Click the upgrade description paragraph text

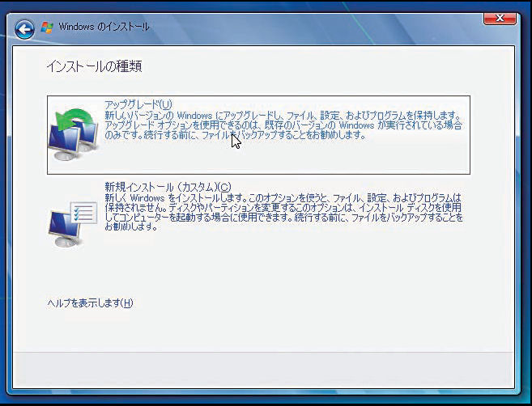pyautogui.click(x=283, y=125)
